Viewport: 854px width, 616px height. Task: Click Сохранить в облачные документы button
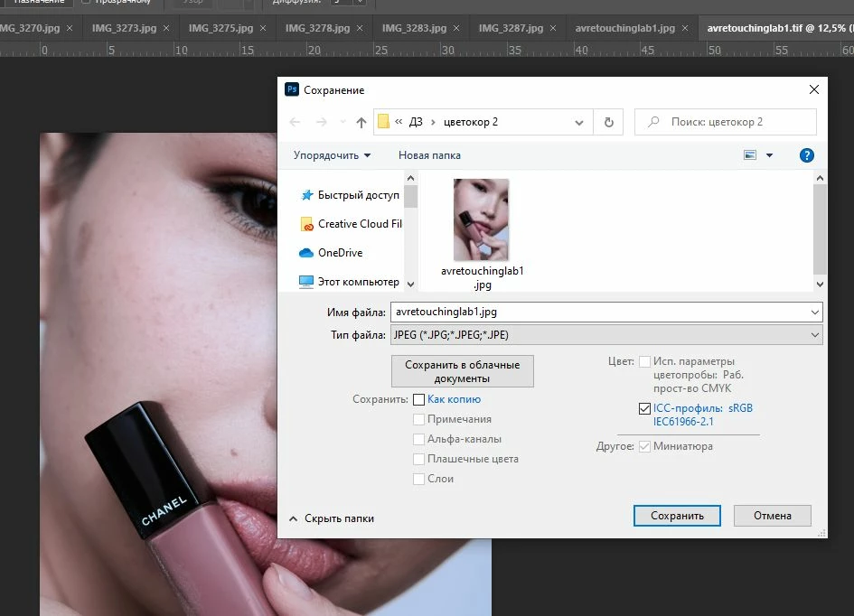click(463, 371)
